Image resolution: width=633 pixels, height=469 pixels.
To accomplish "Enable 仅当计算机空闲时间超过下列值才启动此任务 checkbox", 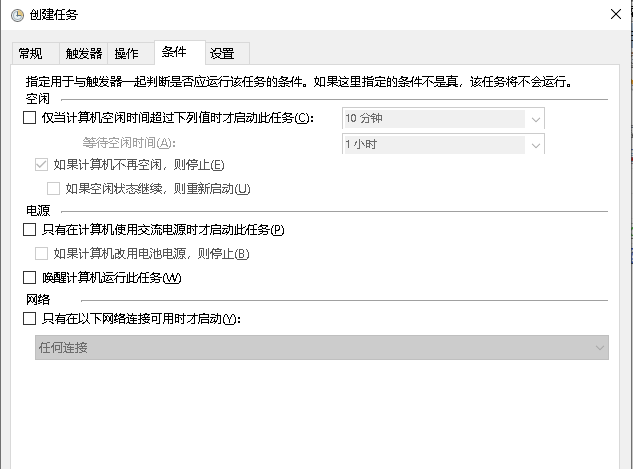I will [x=29, y=118].
